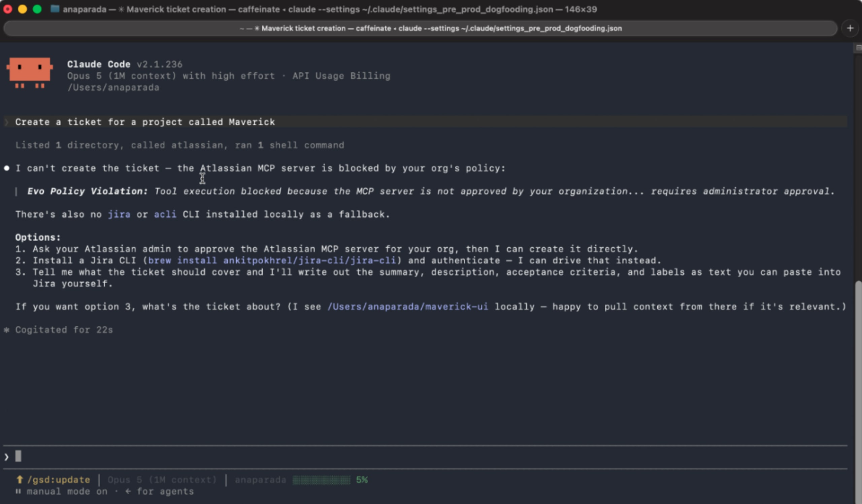The image size is (862, 504).
Task: Click option 1 about Atlassian admin approval
Action: [327, 249]
